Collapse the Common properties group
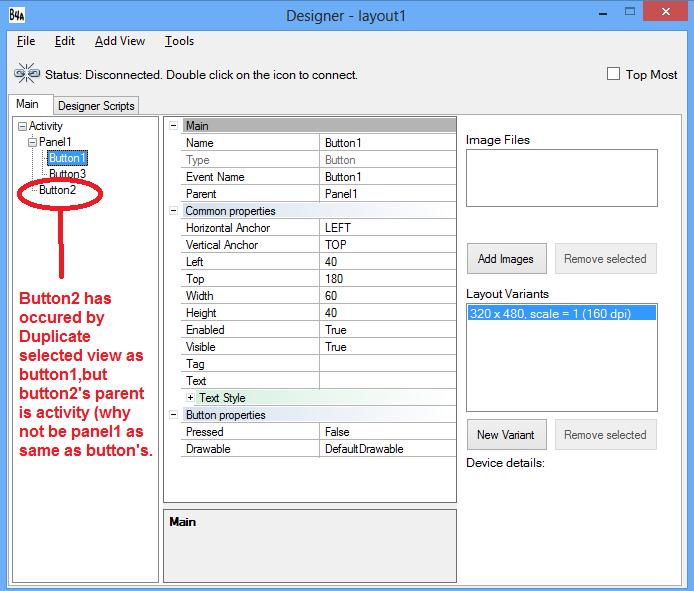The image size is (694, 591). [174, 211]
